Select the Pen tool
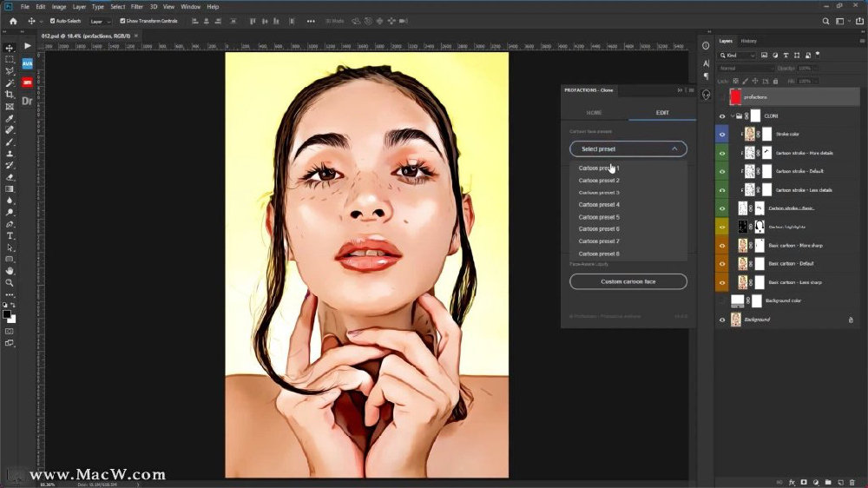The width and height of the screenshot is (868, 488). pos(10,224)
